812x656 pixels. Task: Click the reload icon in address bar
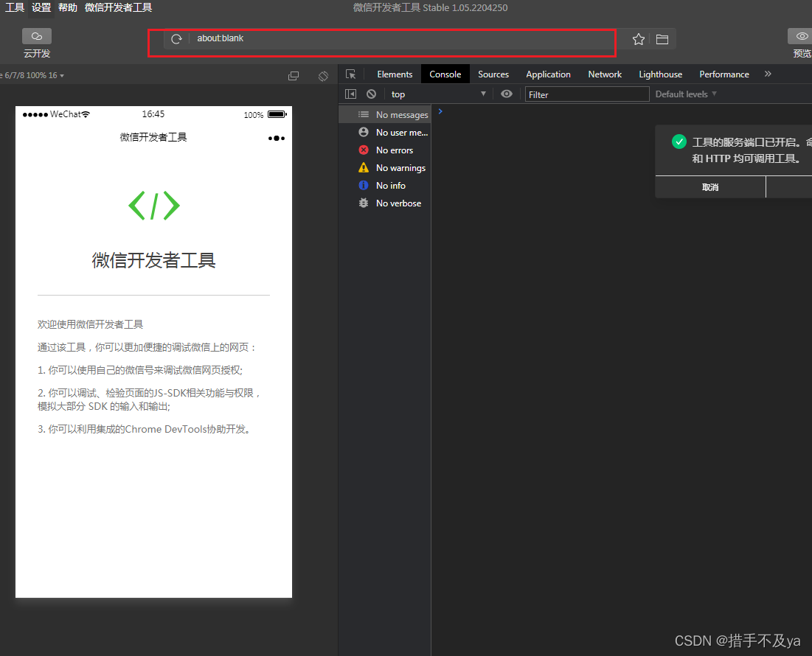pos(176,39)
